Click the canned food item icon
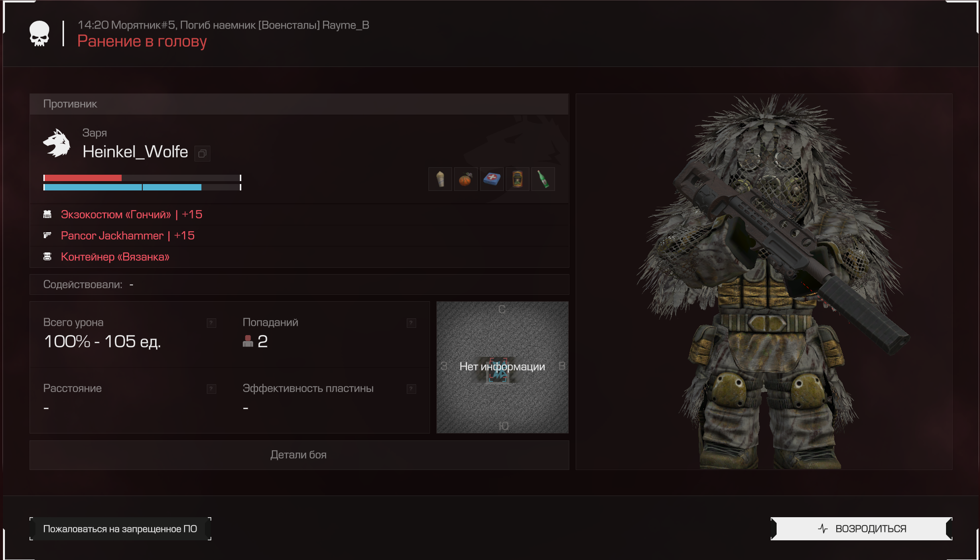This screenshot has height=560, width=980. coord(517,179)
